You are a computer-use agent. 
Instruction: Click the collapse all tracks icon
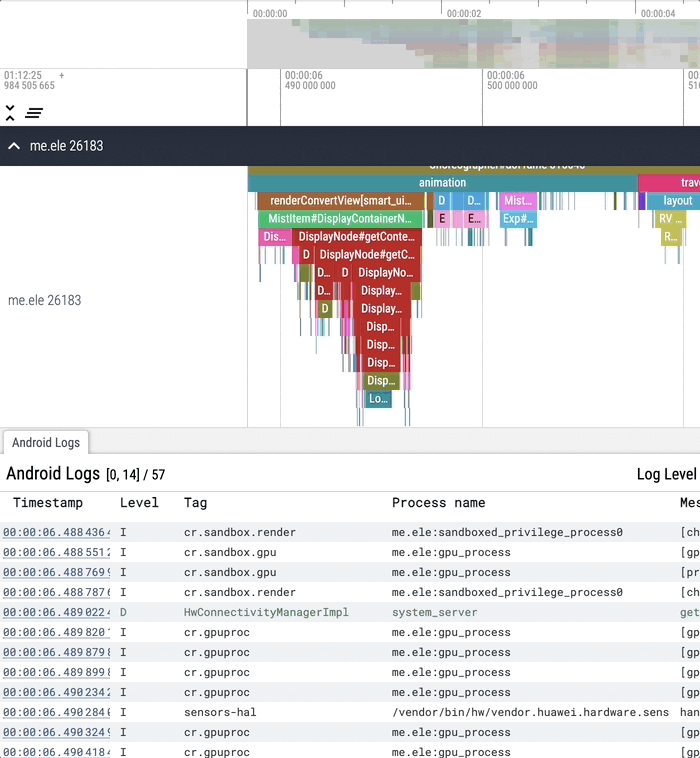10,112
